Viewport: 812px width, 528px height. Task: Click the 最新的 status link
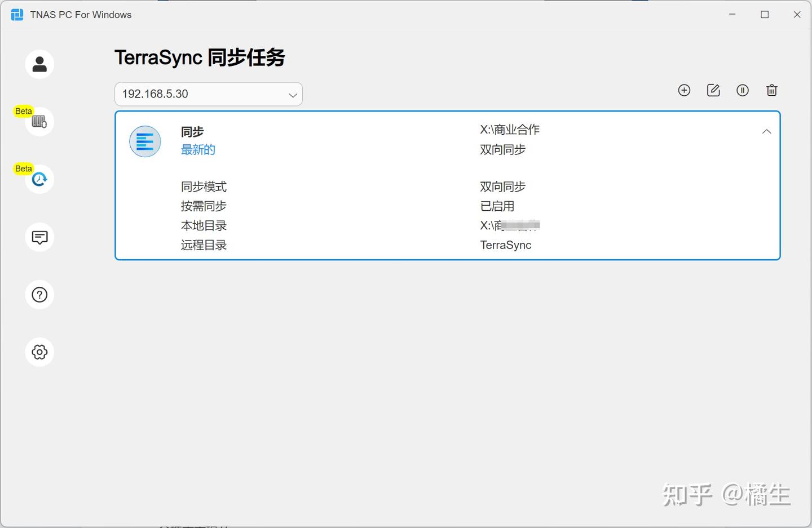point(198,149)
